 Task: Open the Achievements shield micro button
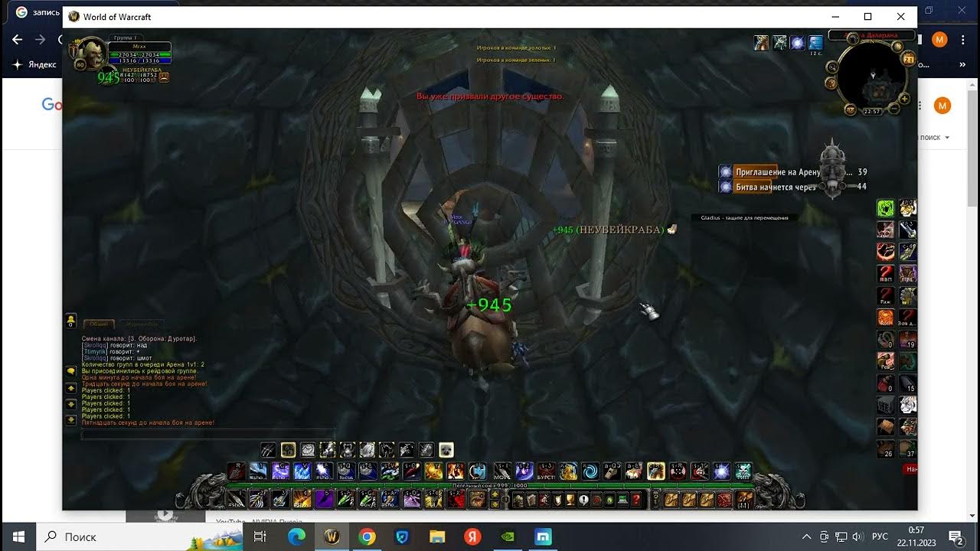pos(557,499)
